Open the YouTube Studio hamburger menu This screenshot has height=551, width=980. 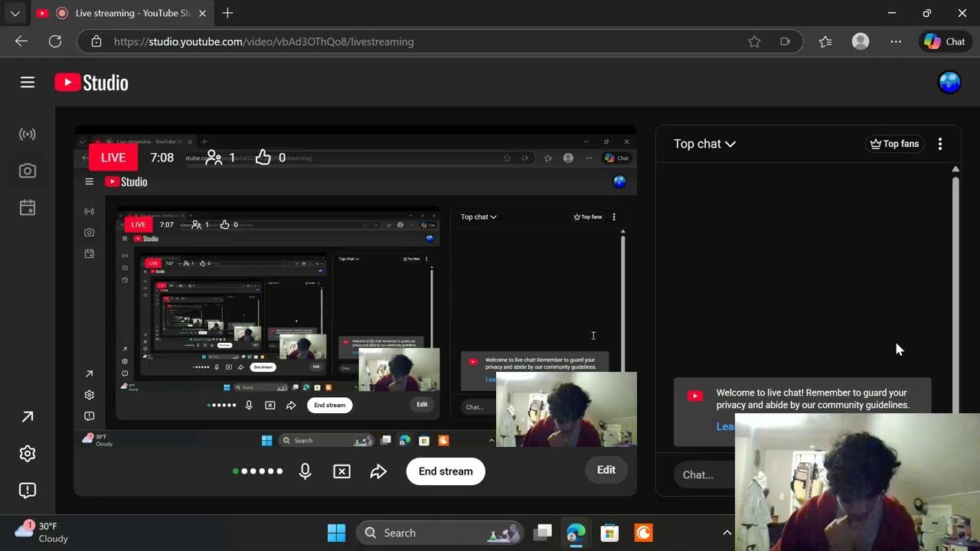pos(28,83)
